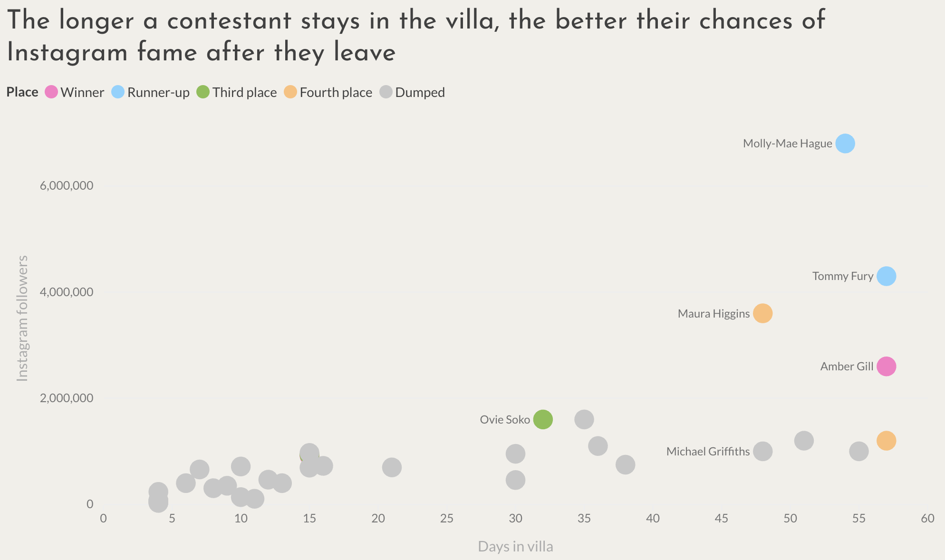
Task: Click the 'Days in villa' axis title
Action: (x=515, y=547)
